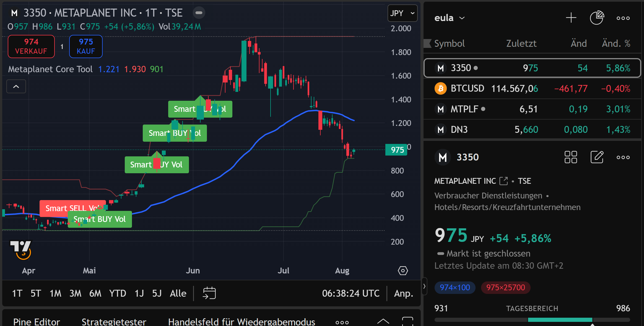This screenshot has height=326, width=644.
Task: Select the DN3 watchlist row
Action: point(532,130)
